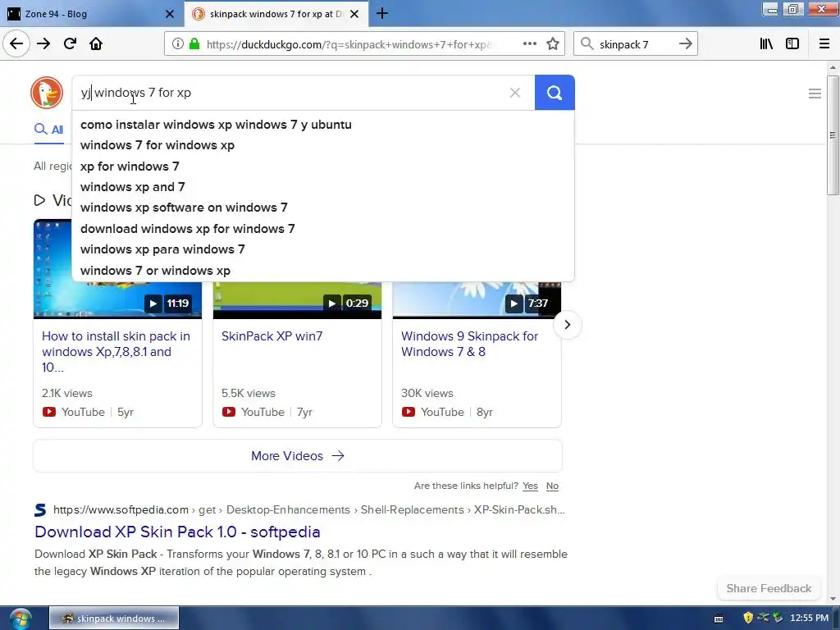Click the yellow security shield tray icon
This screenshot has height=630, width=840.
(748, 619)
